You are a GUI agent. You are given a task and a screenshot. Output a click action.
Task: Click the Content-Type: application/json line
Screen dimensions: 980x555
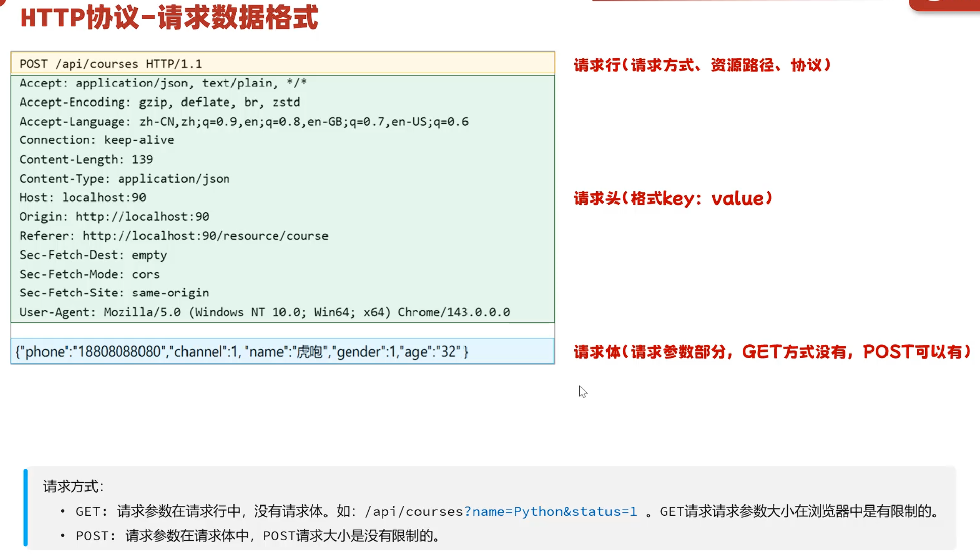pos(125,179)
